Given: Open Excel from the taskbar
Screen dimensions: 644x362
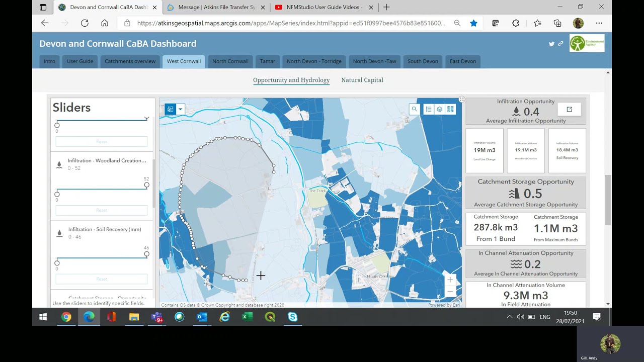Looking at the screenshot, I should click(x=247, y=317).
